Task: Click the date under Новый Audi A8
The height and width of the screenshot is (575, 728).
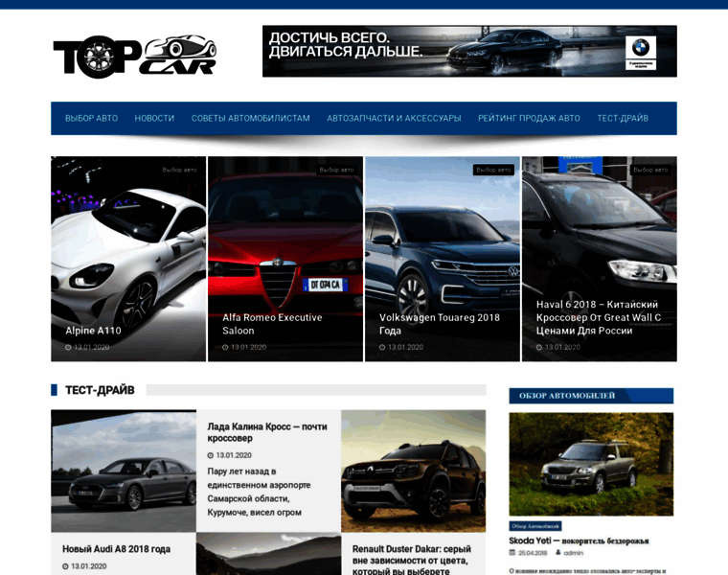Action: [89, 566]
